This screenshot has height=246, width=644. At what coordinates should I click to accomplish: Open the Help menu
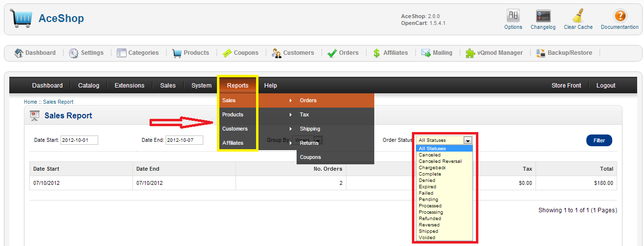(x=271, y=86)
